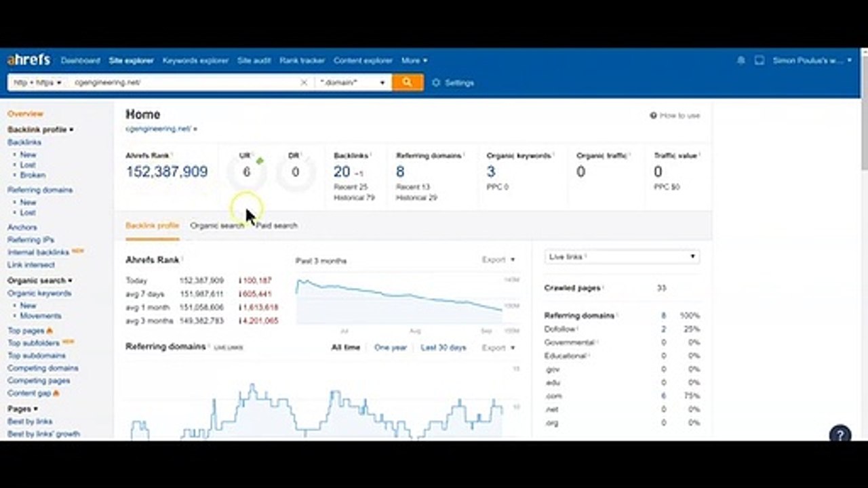
Task: Open the http + https protocol dropdown
Action: pos(37,83)
